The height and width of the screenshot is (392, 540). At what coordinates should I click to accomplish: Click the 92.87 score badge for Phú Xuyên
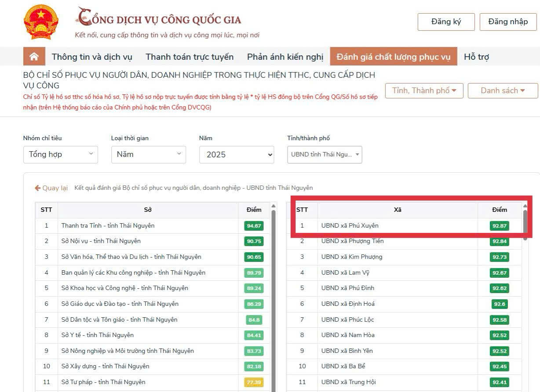click(x=499, y=226)
